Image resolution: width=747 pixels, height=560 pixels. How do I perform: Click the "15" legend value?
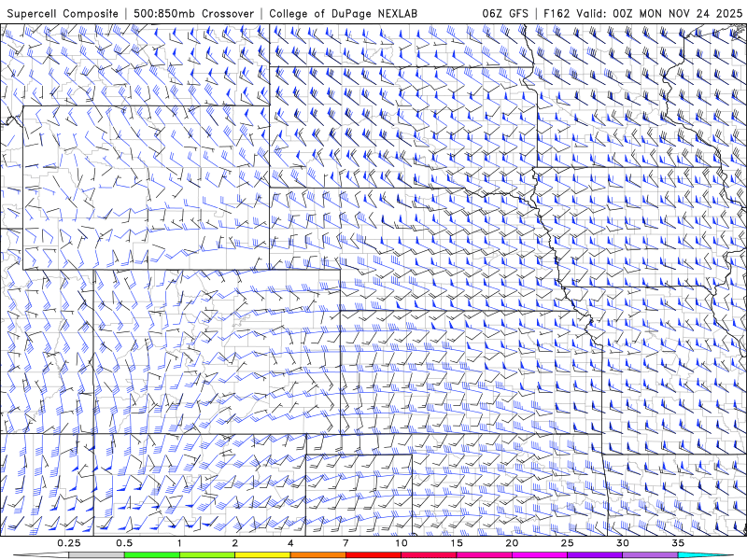pos(457,543)
